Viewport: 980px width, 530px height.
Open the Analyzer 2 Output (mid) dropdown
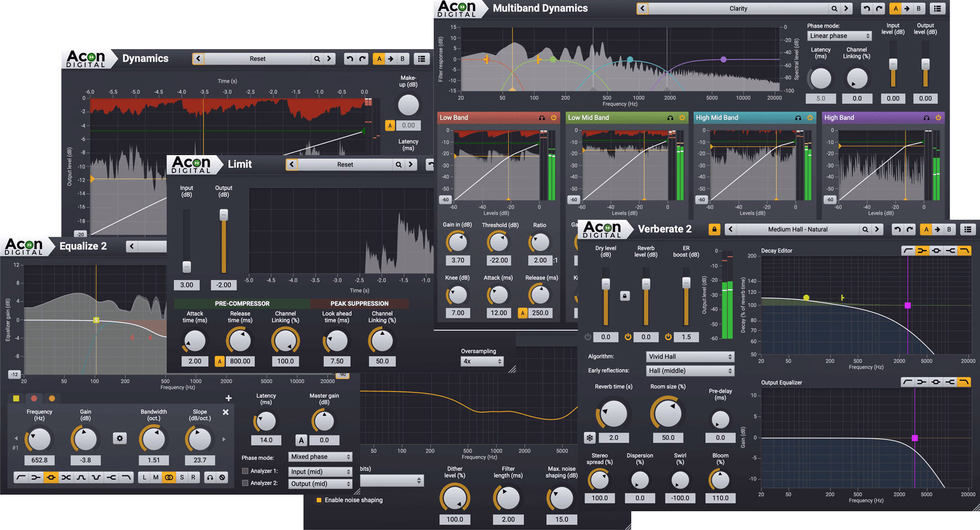click(x=321, y=484)
